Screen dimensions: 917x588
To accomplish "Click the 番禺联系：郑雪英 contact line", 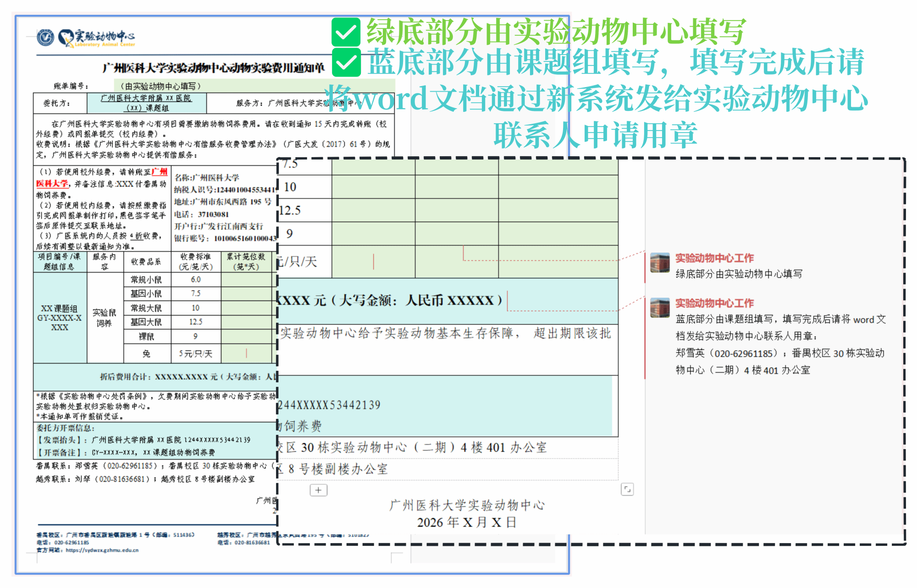I will click(x=156, y=466).
